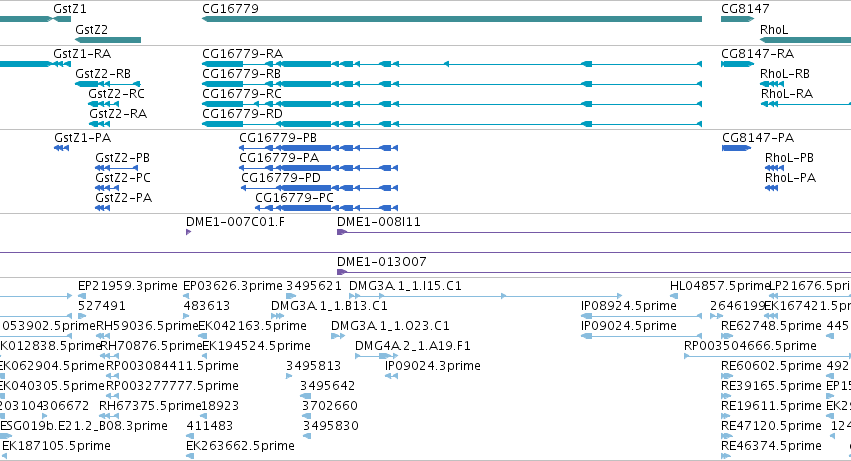Click the RE46374.5prime label
Screen dimensions: 851x461
pyautogui.click(x=771, y=447)
